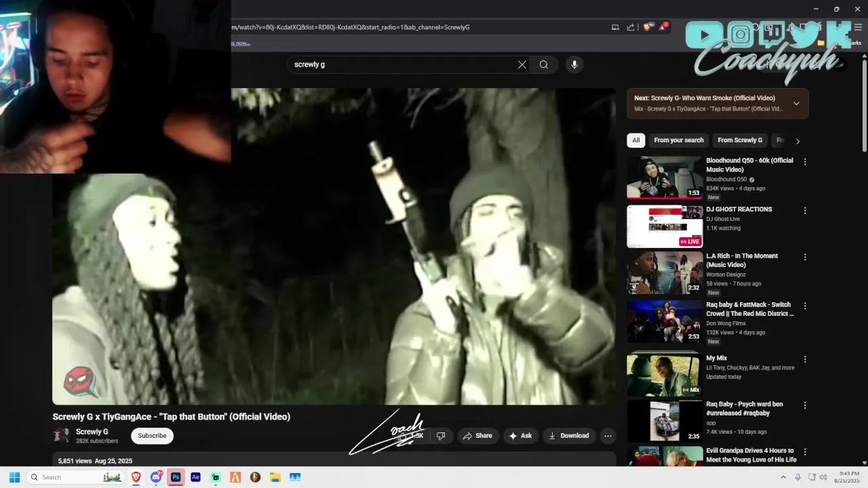Select the From your search chip
Screen dimensions: 868x488
pos(679,140)
